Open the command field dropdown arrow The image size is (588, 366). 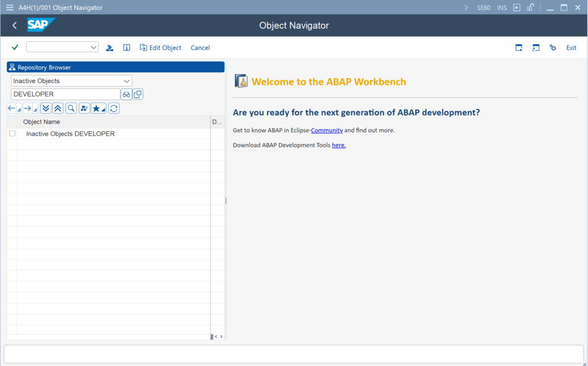click(93, 48)
